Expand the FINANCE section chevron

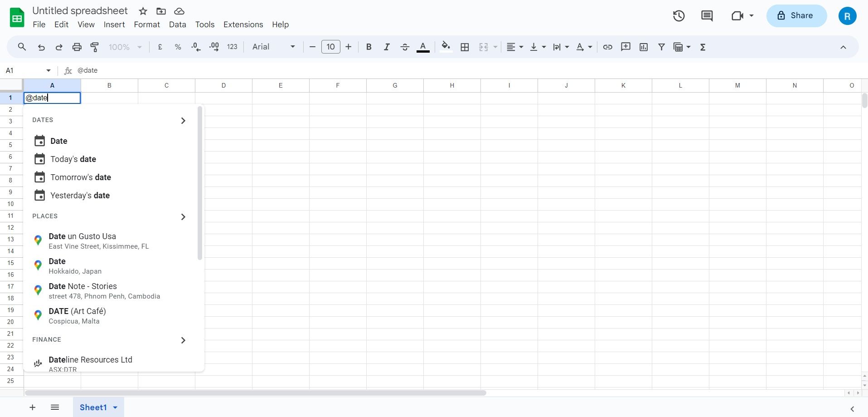[x=183, y=340]
